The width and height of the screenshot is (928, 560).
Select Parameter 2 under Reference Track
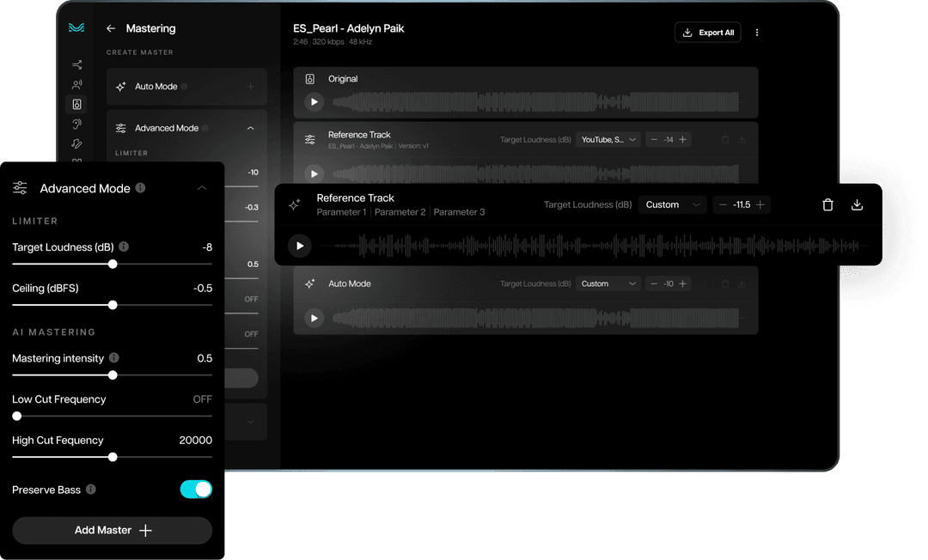(402, 212)
